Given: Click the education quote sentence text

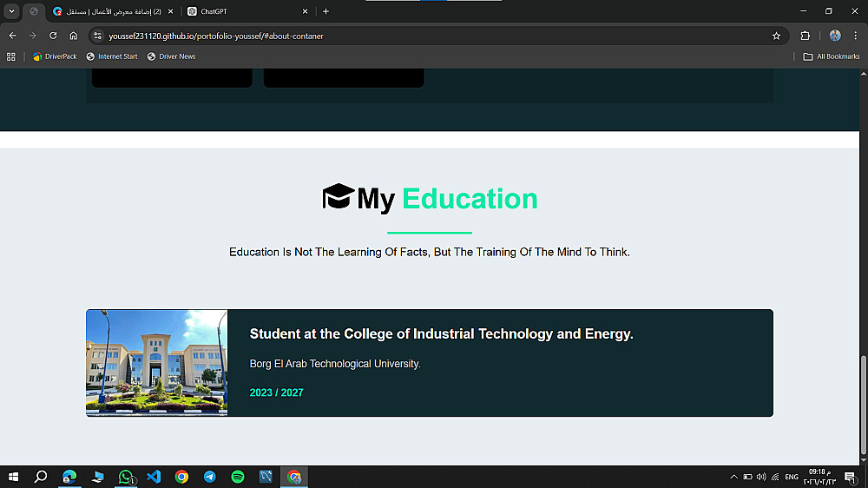Looking at the screenshot, I should 430,252.
